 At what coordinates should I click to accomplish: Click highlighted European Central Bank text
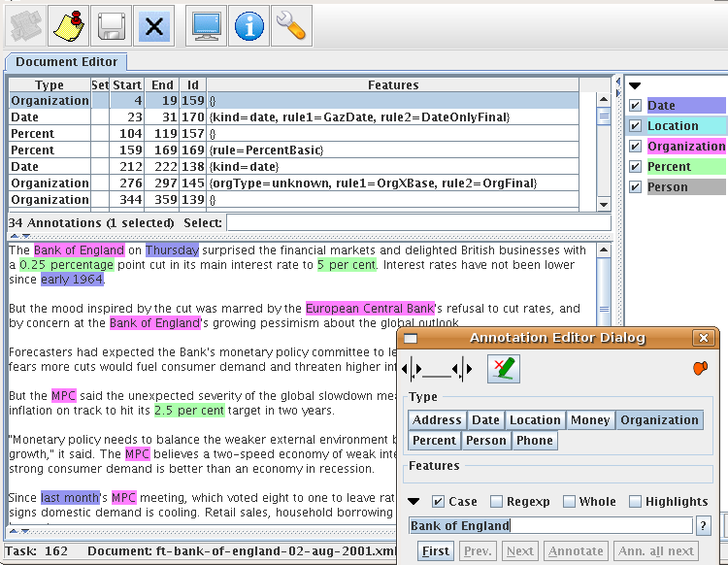(370, 309)
